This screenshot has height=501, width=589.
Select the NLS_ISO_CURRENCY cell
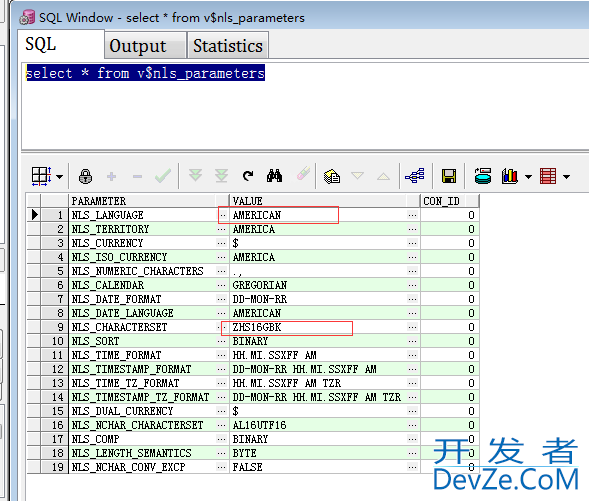point(148,257)
